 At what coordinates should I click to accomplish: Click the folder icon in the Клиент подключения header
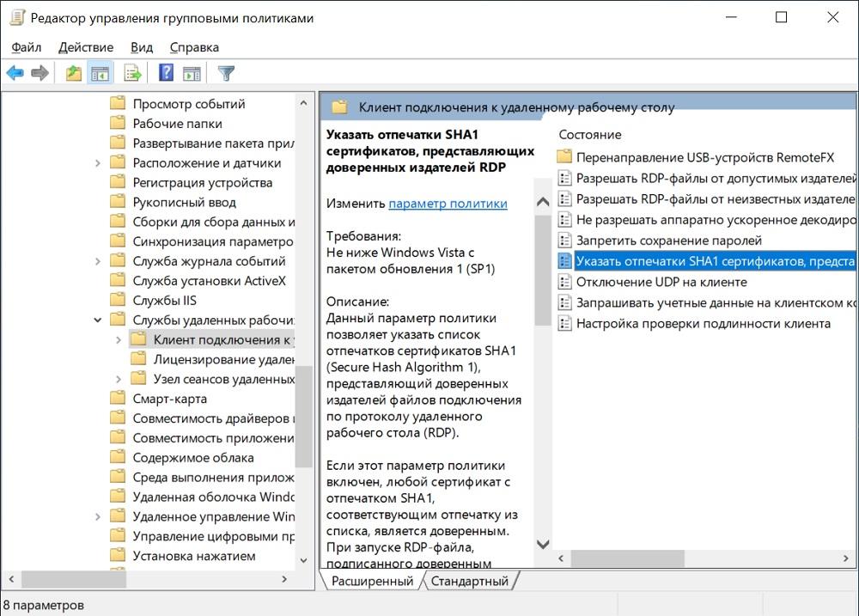coord(339,107)
